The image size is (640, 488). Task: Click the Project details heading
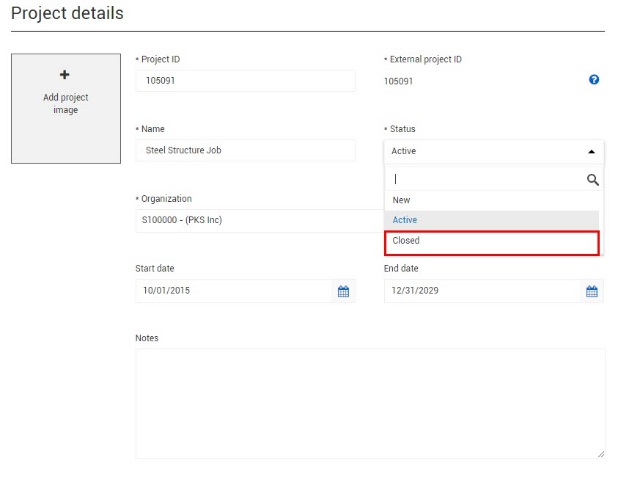[67, 13]
